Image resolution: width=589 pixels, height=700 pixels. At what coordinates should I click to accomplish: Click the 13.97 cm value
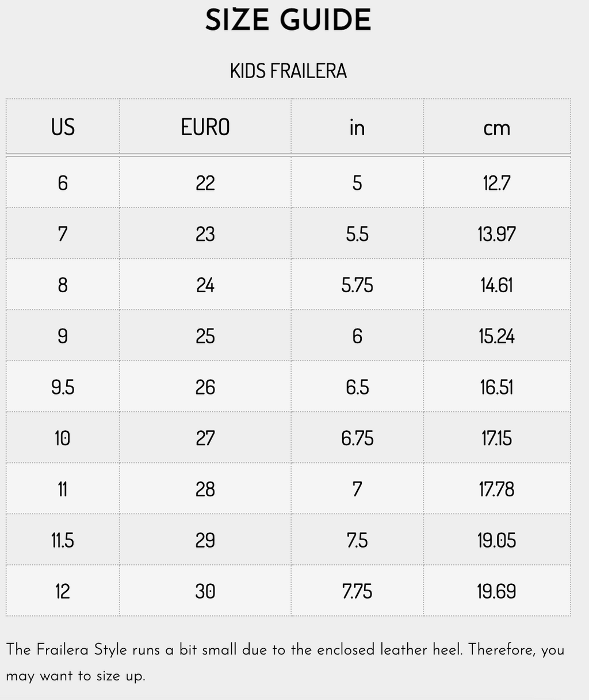(496, 234)
